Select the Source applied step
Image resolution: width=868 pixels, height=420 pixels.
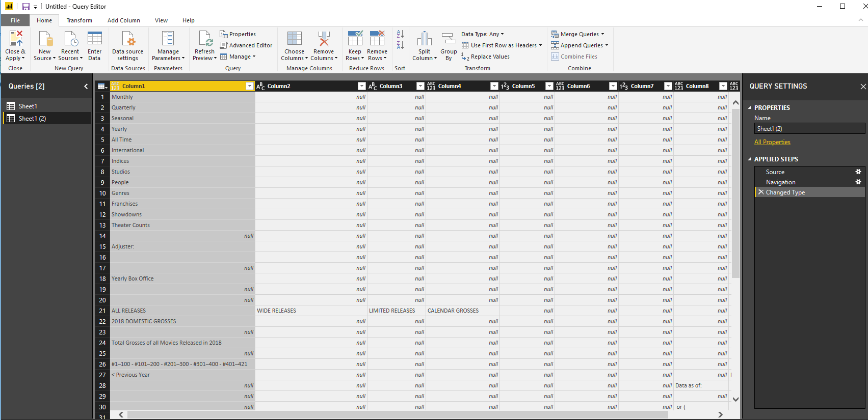[x=809, y=172]
